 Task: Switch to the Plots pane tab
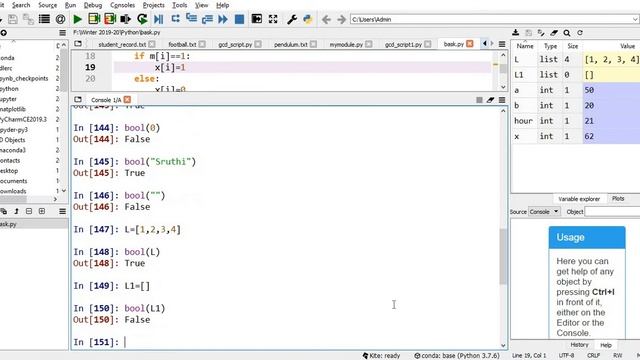618,198
